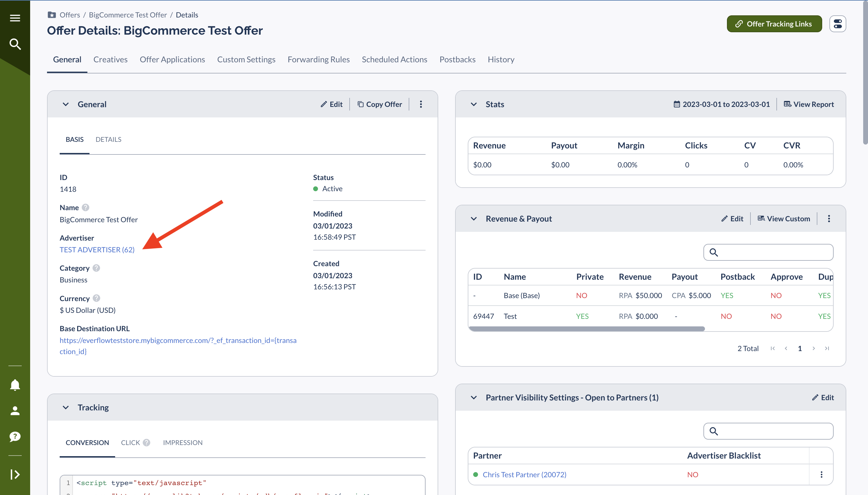This screenshot has width=868, height=495.
Task: Open the notifications bell
Action: pyautogui.click(x=15, y=385)
